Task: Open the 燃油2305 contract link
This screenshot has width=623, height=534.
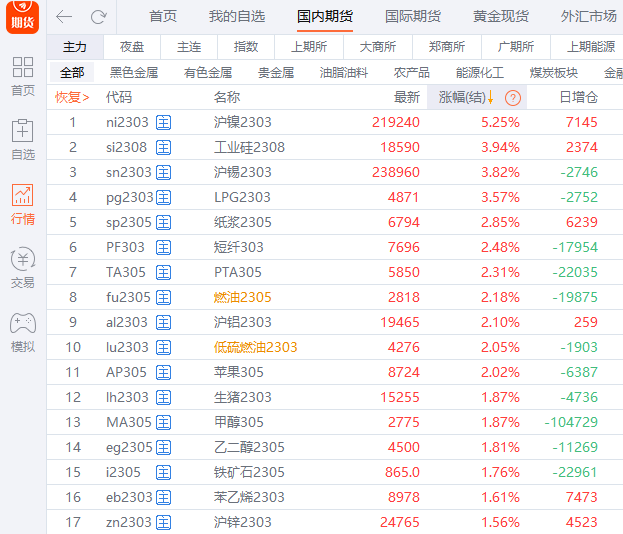Action: 242,297
